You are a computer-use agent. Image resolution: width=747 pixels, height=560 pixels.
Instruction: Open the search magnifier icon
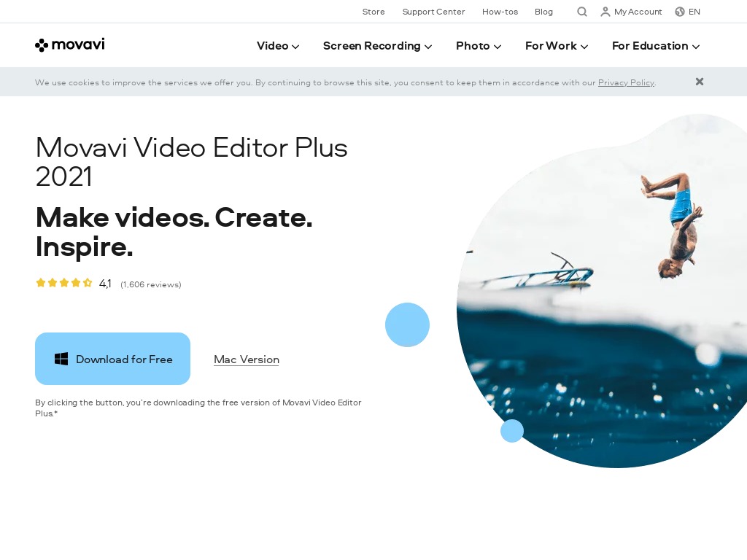581,12
